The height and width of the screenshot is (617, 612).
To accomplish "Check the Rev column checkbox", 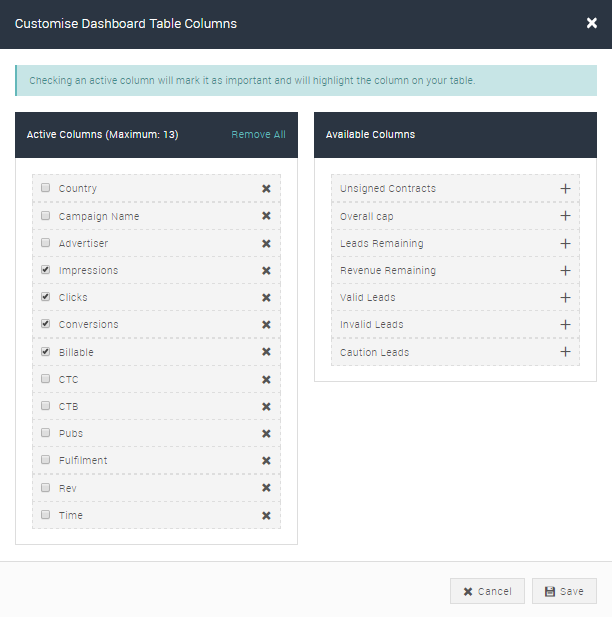I will (46, 488).
